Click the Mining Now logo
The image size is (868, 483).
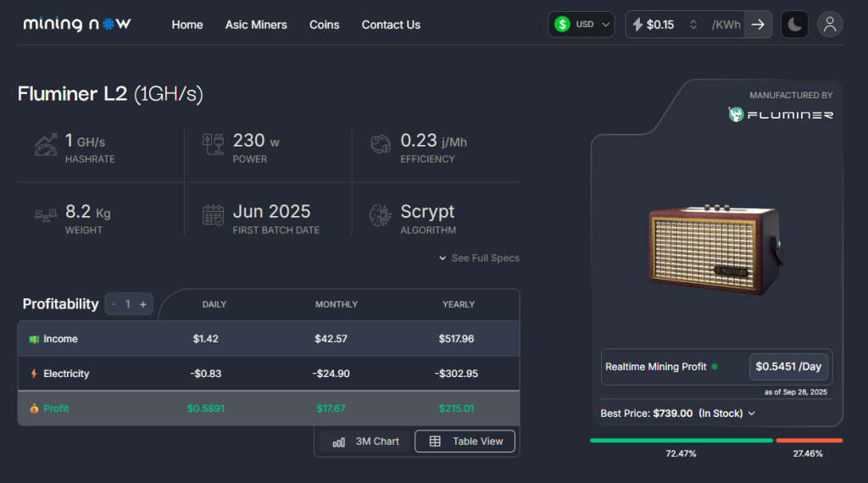(77, 25)
